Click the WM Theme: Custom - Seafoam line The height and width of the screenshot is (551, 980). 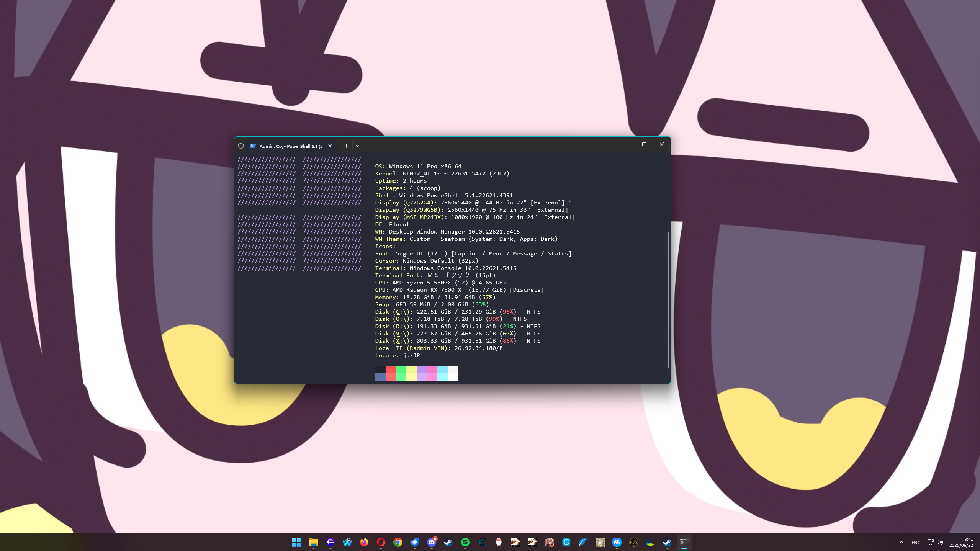tap(466, 239)
